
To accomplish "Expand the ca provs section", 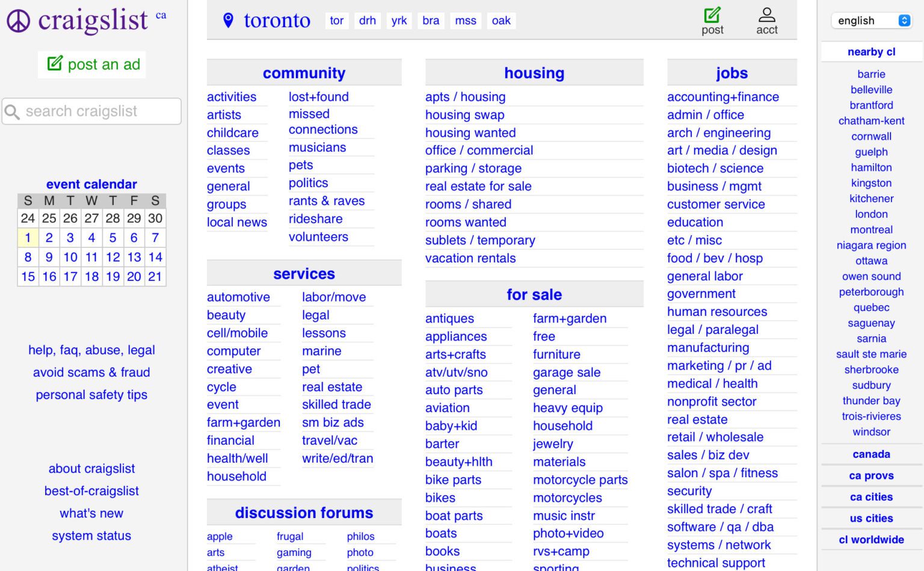I will point(871,475).
